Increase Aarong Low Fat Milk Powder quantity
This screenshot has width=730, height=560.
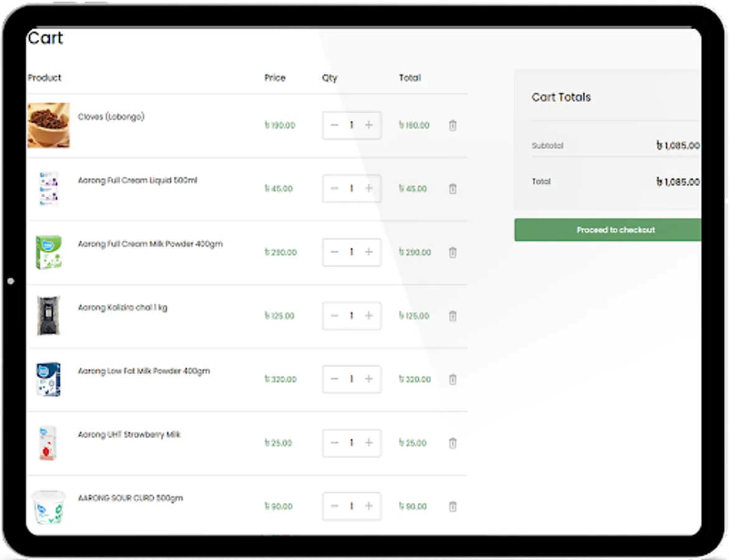tap(368, 379)
